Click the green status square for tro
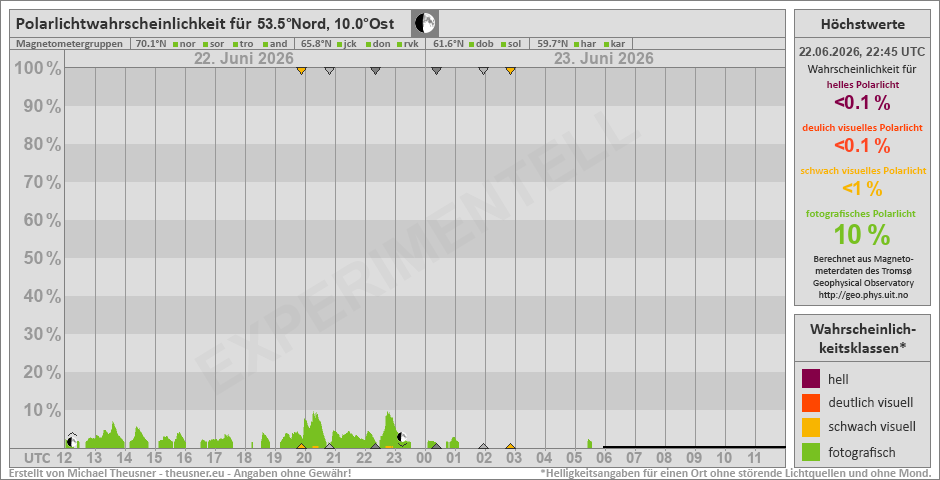The width and height of the screenshot is (940, 480). click(235, 44)
